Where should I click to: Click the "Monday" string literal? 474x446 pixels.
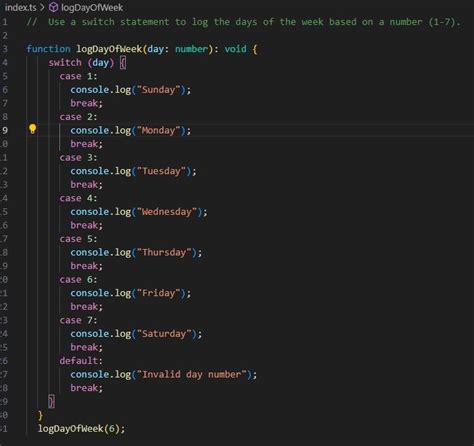(x=159, y=130)
